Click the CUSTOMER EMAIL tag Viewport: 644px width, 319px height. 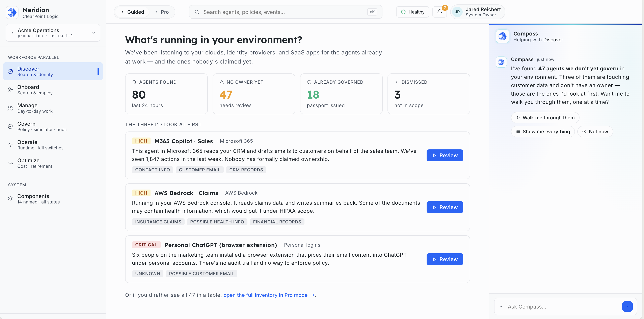(199, 170)
